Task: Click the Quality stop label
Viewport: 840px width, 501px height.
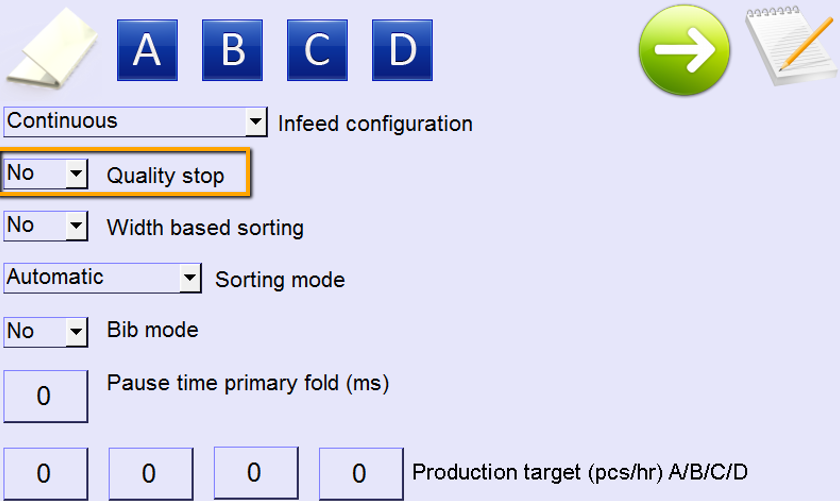Action: pos(166,176)
